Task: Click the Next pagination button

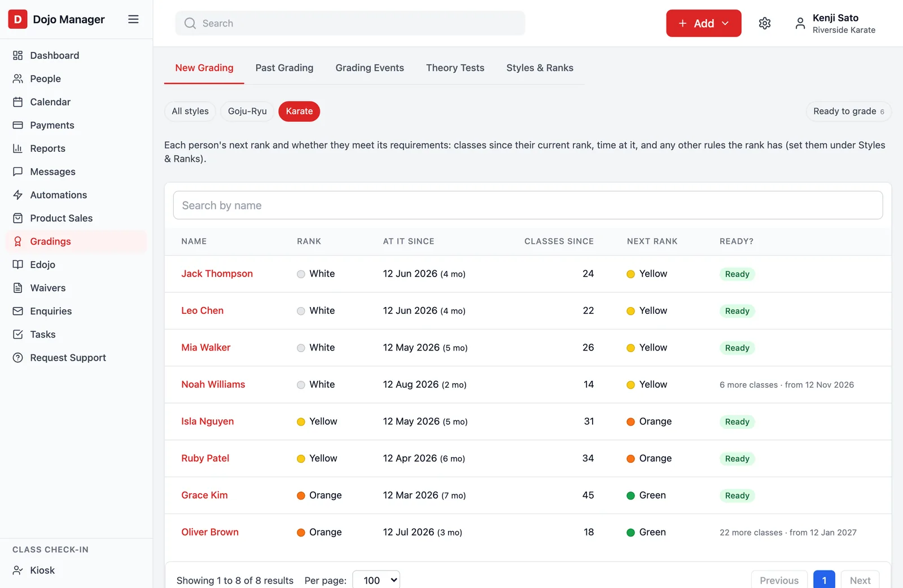Action: click(x=860, y=580)
